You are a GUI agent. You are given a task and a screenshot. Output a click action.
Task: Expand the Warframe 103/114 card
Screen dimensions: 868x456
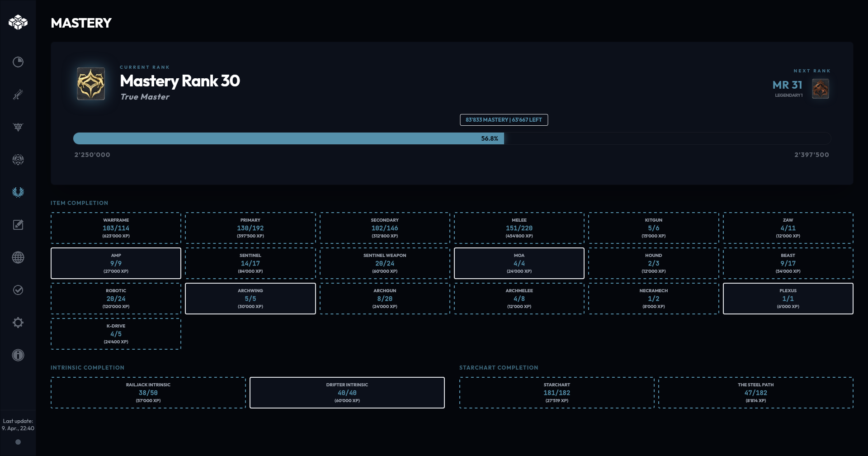pos(116,228)
